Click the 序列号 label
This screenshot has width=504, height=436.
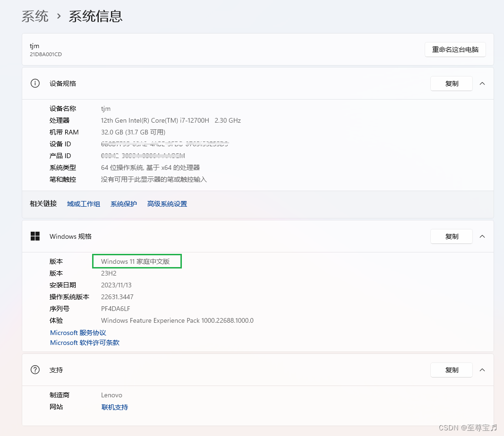(x=60, y=309)
